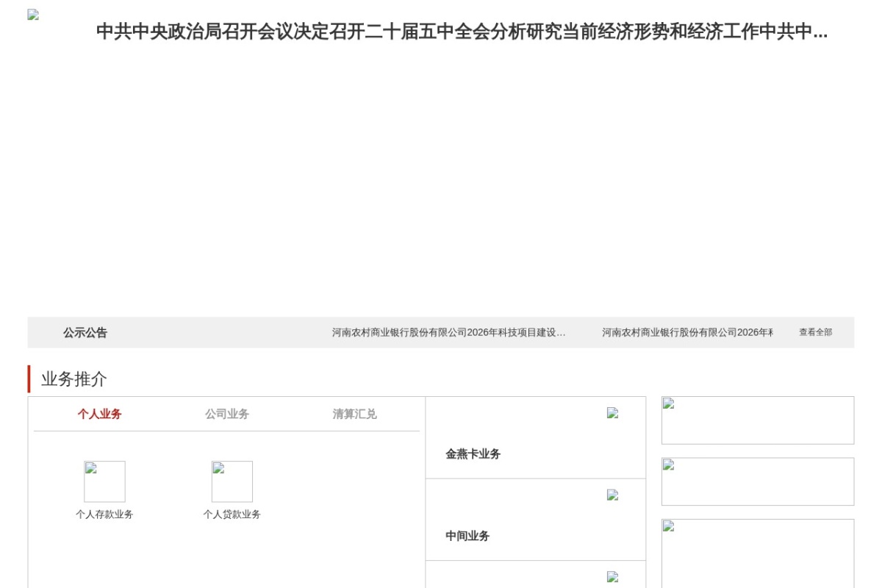Open the third right sidebar banner image
The width and height of the screenshot is (882, 588).
pyautogui.click(x=758, y=553)
